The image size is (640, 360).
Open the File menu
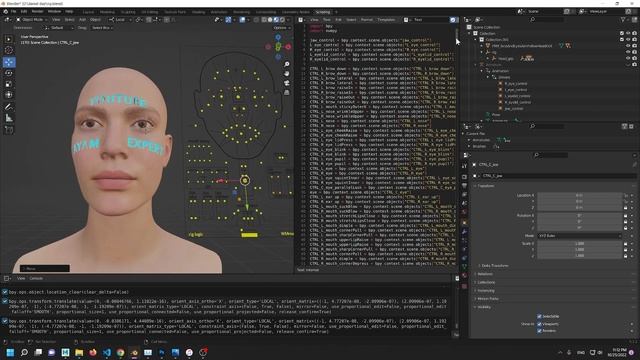coord(13,12)
